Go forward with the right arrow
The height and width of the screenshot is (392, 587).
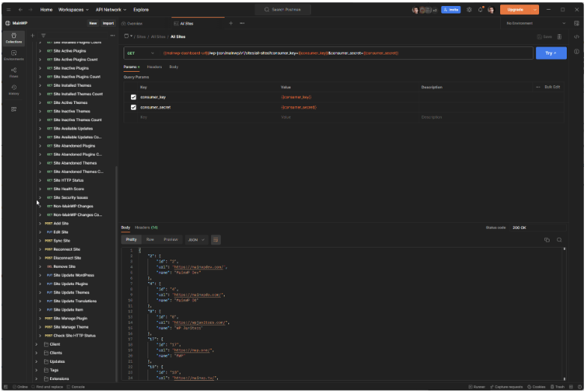coord(31,10)
